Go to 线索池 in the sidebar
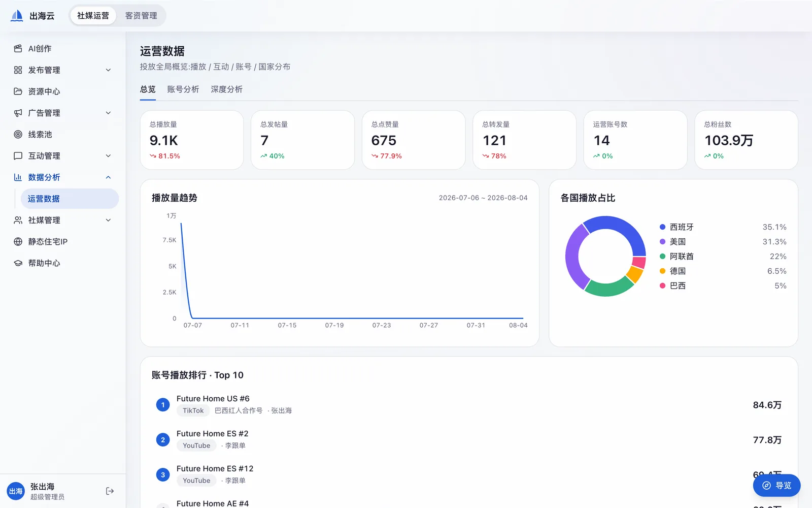 63,135
